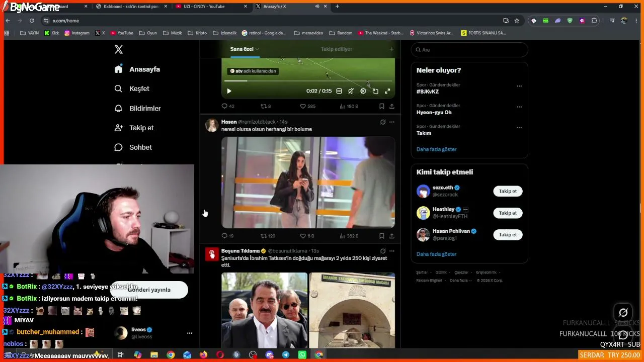This screenshot has width=644, height=362.
Task: Expand the Müzik bookmarks folder
Action: (x=172, y=33)
